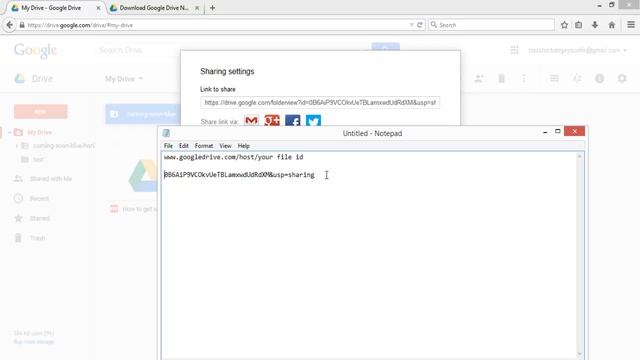Close the My Drive browser tab
Viewport: 640px width, 360px height.
click(x=98, y=8)
